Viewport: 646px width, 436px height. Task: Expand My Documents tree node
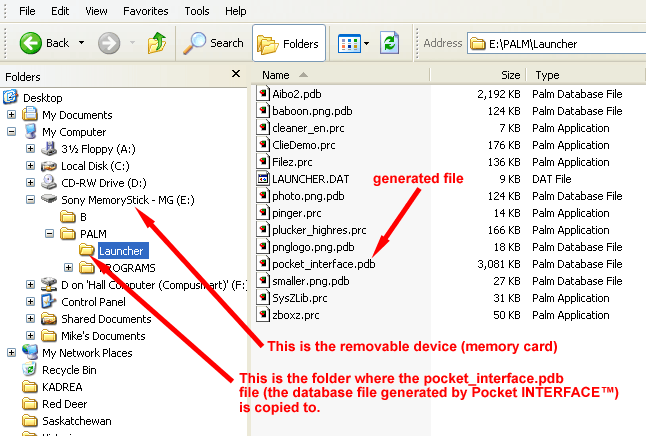(x=12, y=115)
